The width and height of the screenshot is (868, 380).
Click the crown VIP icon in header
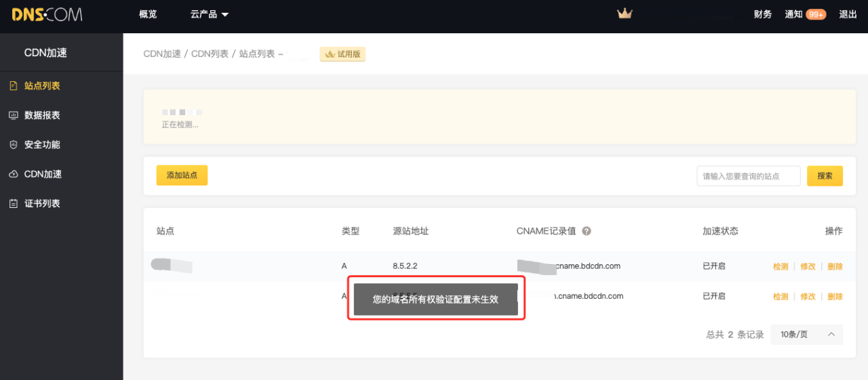624,14
